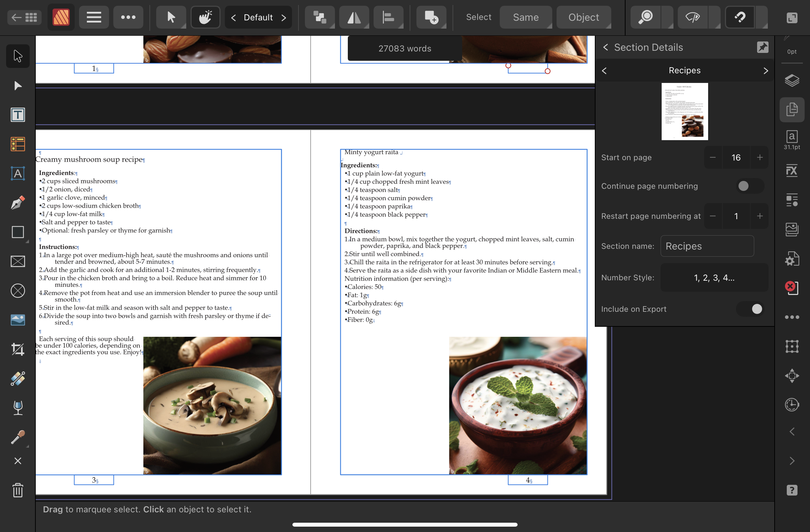Open the Layers studio panel
The image size is (810, 532).
point(792,81)
